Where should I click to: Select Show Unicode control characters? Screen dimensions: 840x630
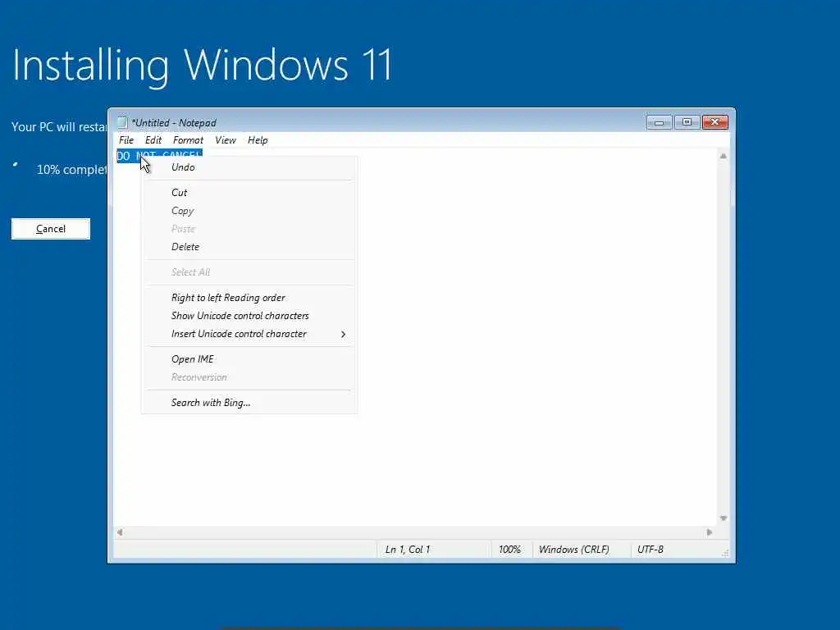[x=249, y=316]
